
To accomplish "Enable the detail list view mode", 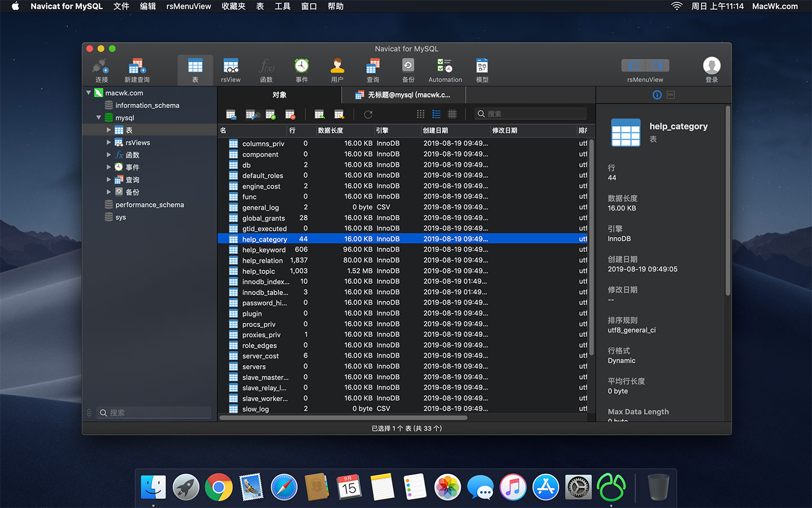I will tap(436, 114).
